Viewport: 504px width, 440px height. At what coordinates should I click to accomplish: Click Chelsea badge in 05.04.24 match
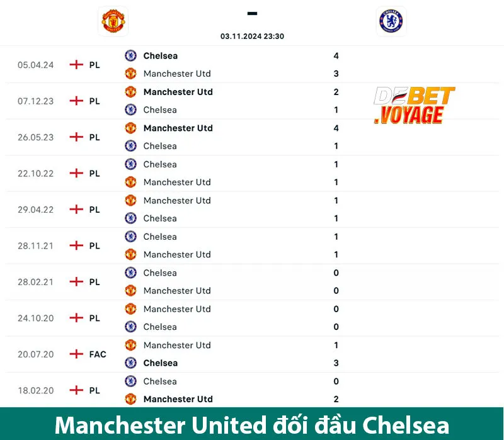click(x=130, y=55)
